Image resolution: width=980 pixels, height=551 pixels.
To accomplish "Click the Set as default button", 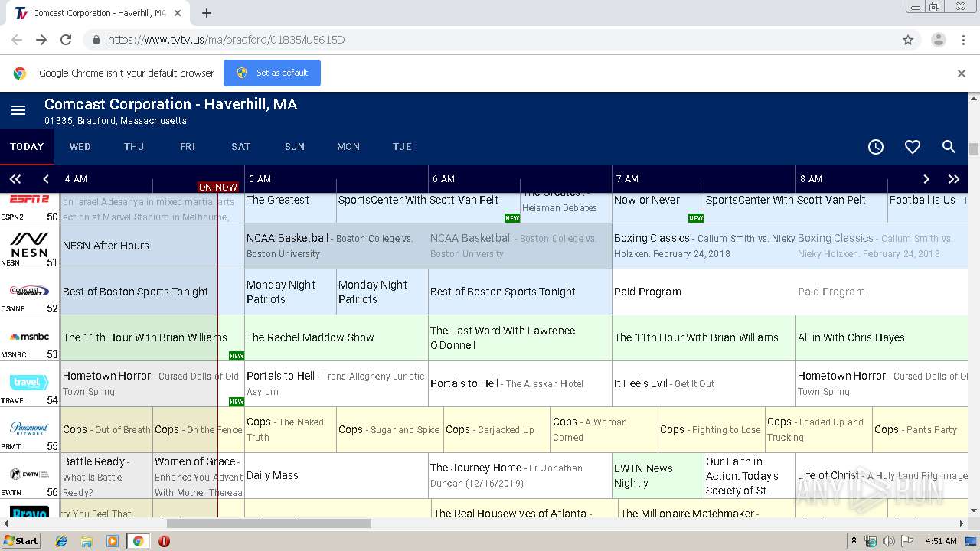I will [x=272, y=73].
